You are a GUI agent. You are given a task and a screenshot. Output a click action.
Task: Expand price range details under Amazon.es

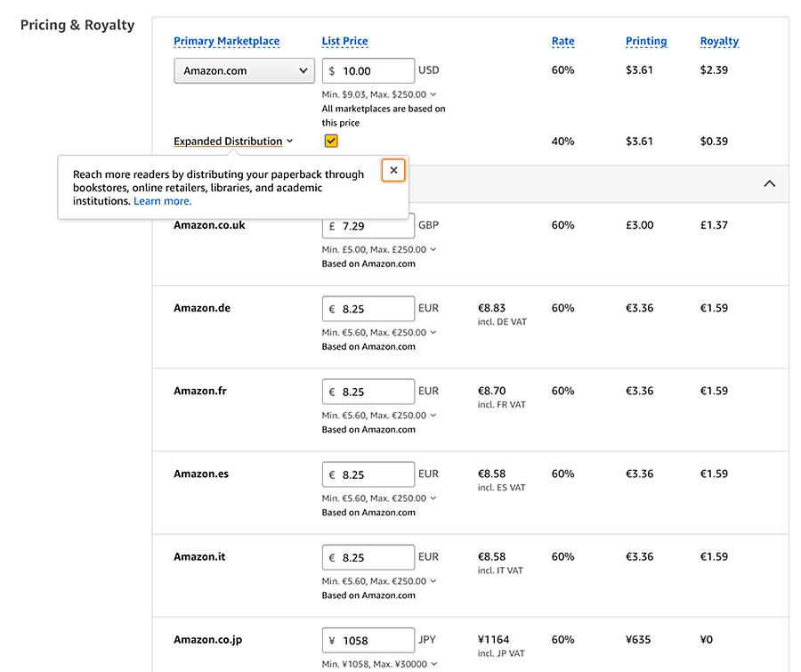[433, 498]
